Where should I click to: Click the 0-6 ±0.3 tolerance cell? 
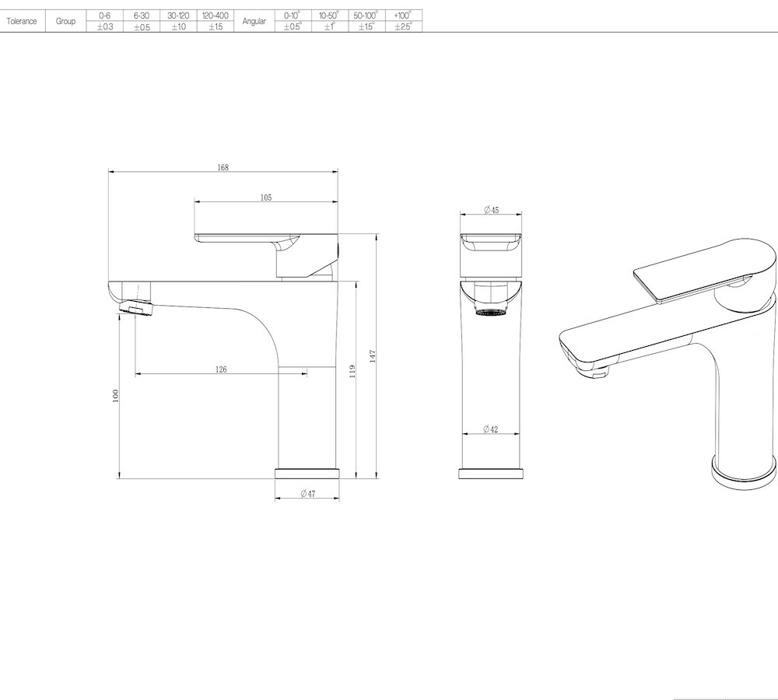coord(103,21)
